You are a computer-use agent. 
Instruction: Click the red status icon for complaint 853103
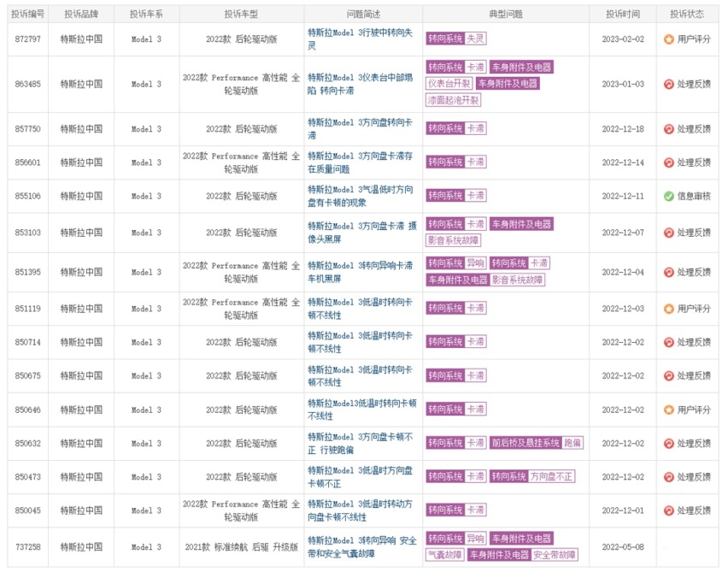tap(668, 233)
